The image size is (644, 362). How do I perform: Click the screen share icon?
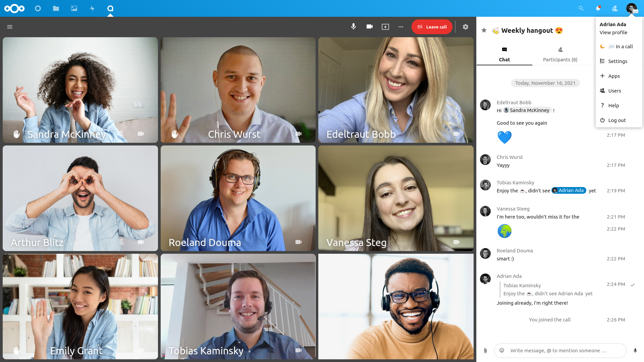385,26
